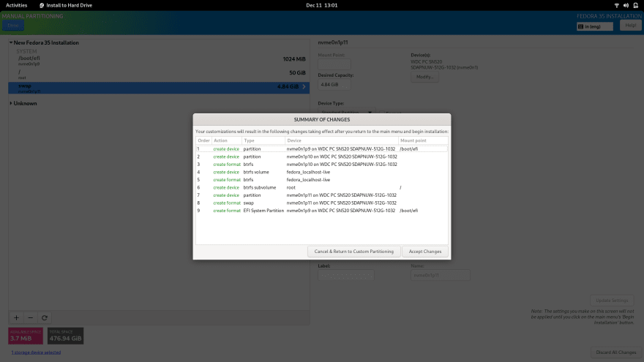This screenshot has width=644, height=362.
Task: Click the Mount Point field
Action: (x=334, y=64)
